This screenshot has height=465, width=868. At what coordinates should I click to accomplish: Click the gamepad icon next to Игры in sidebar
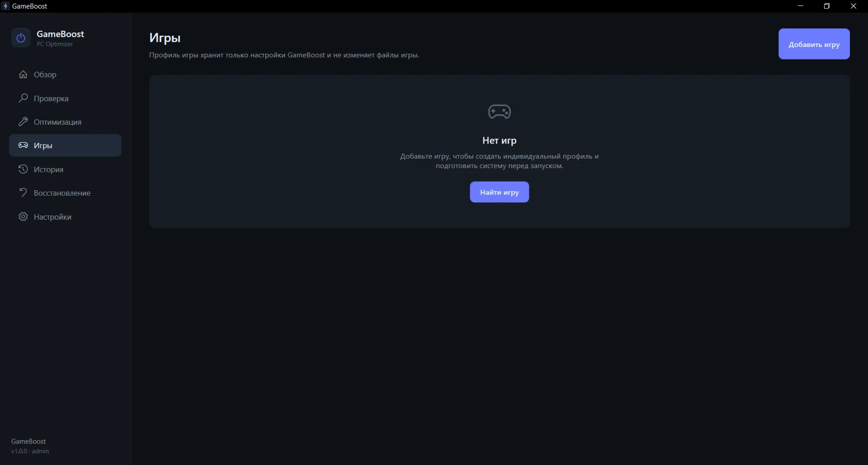tap(23, 145)
